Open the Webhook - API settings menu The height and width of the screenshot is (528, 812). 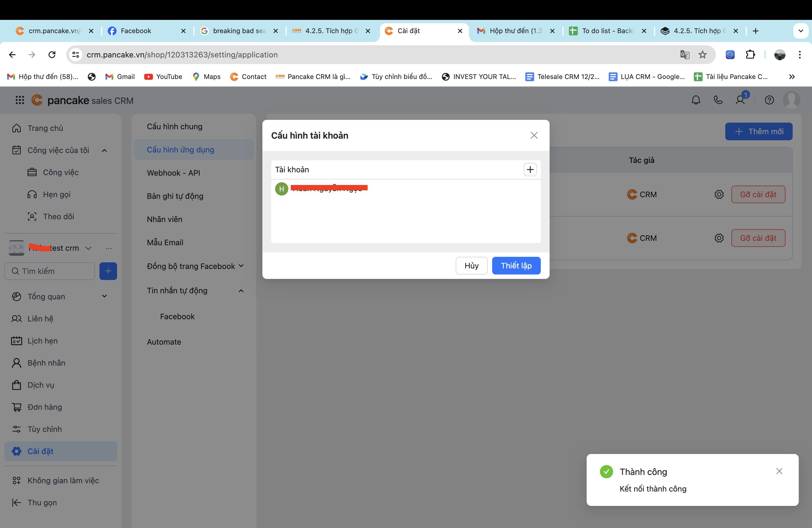coord(173,173)
